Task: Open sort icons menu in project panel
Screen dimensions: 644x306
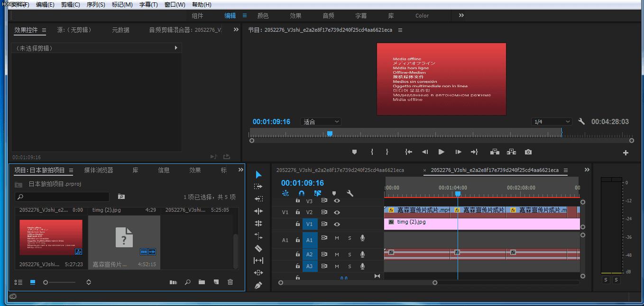Action: coord(88,282)
